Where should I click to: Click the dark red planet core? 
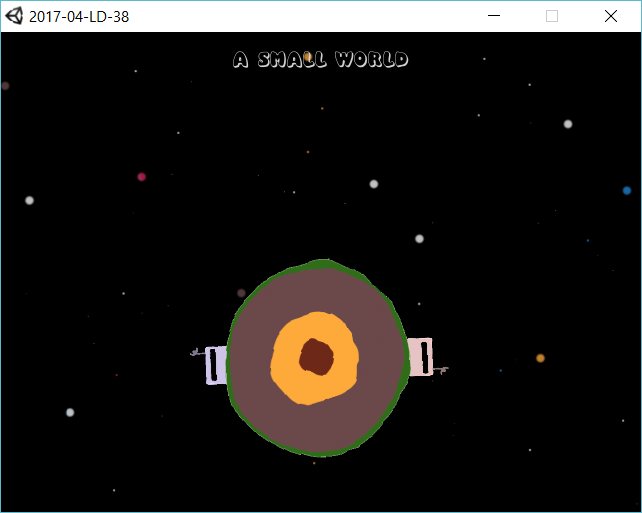point(316,357)
